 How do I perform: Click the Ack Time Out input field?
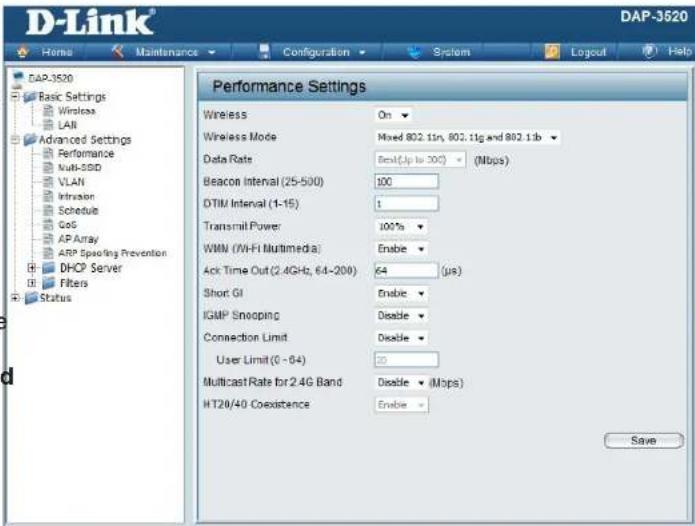pyautogui.click(x=406, y=271)
